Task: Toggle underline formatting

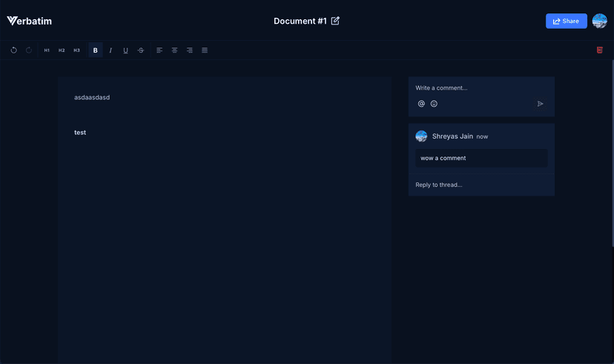Action: 125,50
